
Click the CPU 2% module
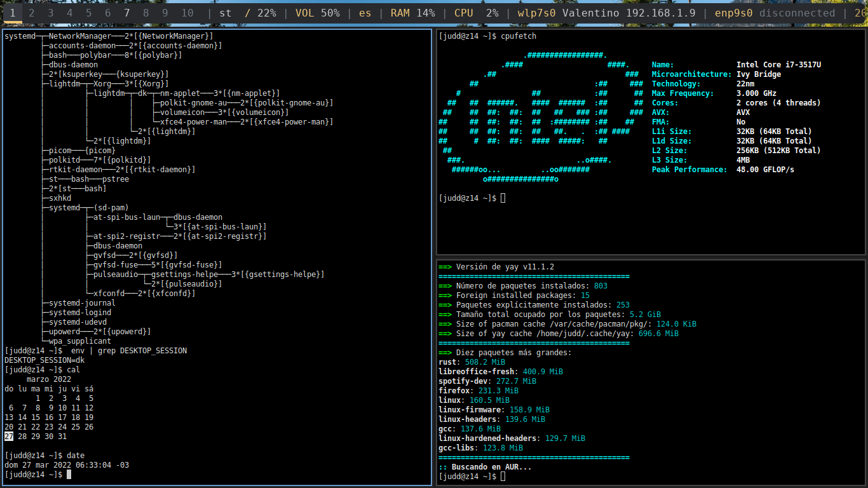476,13
